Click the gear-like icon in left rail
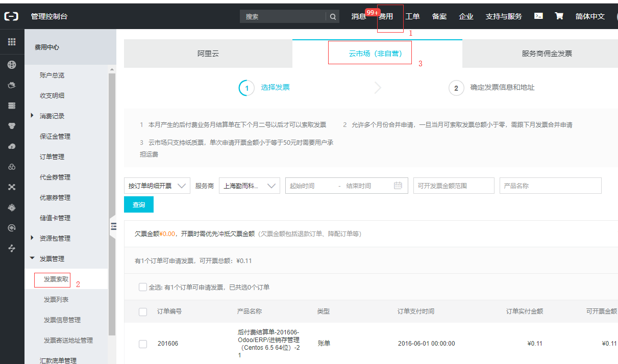The height and width of the screenshot is (364, 618). [x=12, y=207]
